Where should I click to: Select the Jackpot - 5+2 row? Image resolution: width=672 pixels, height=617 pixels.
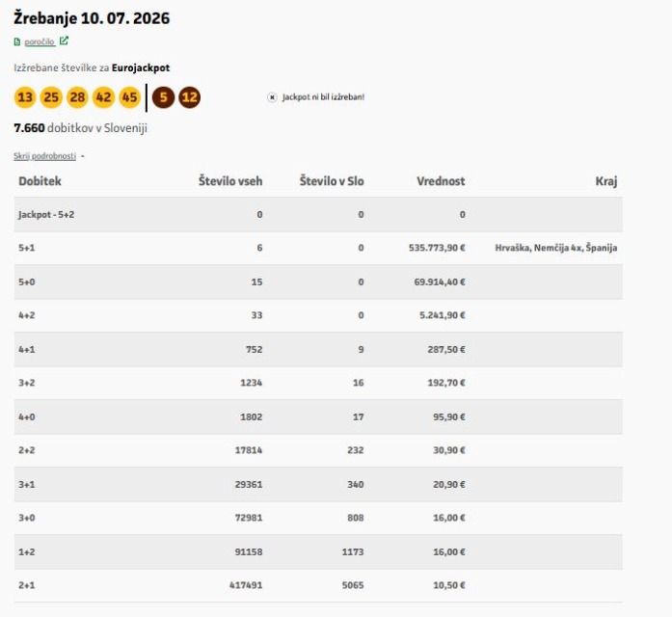pyautogui.click(x=318, y=214)
